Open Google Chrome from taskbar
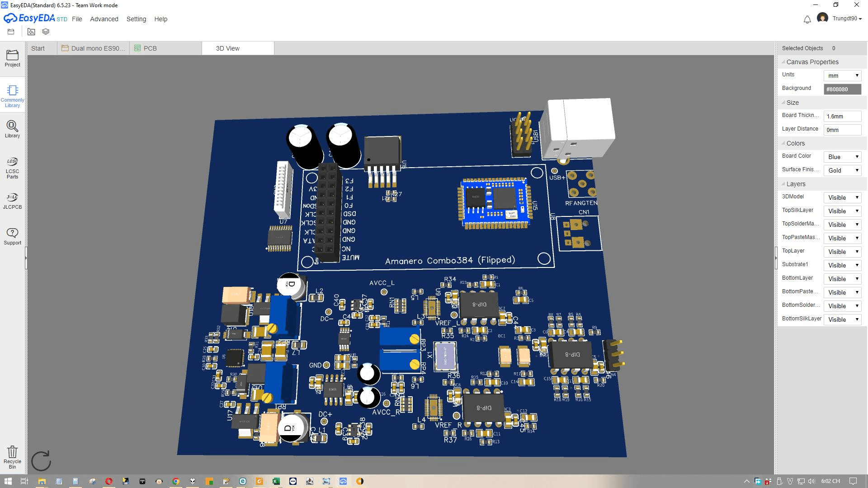Screen dimensions: 868x488 175,481
